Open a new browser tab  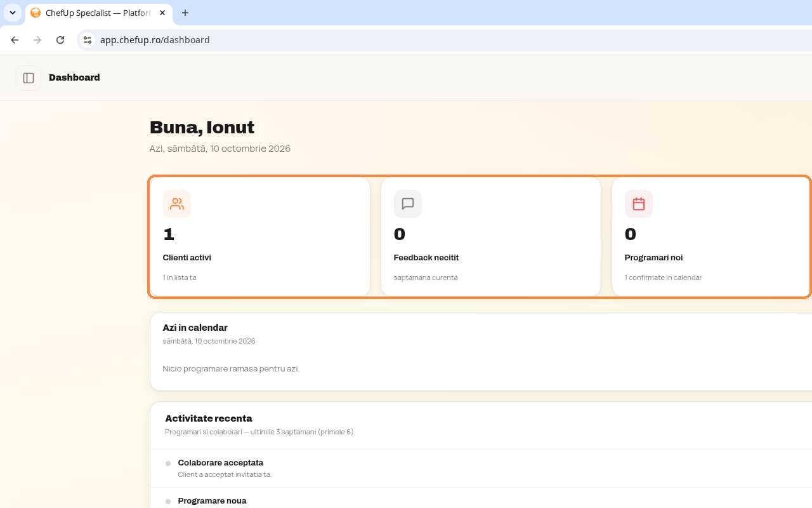point(185,13)
